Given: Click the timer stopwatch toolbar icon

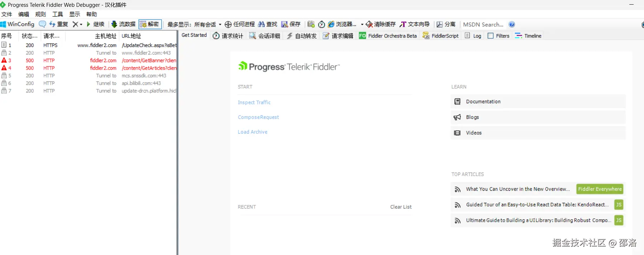Looking at the screenshot, I should 321,24.
